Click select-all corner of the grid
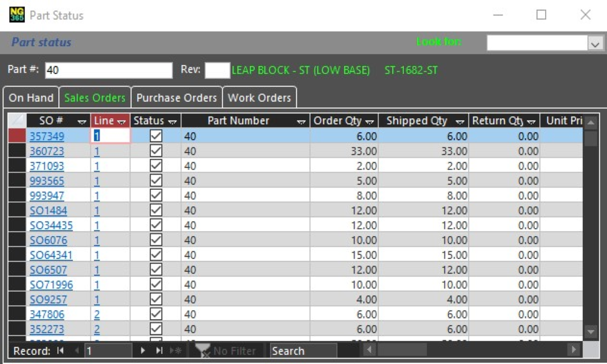This screenshot has width=607, height=364. coord(17,121)
